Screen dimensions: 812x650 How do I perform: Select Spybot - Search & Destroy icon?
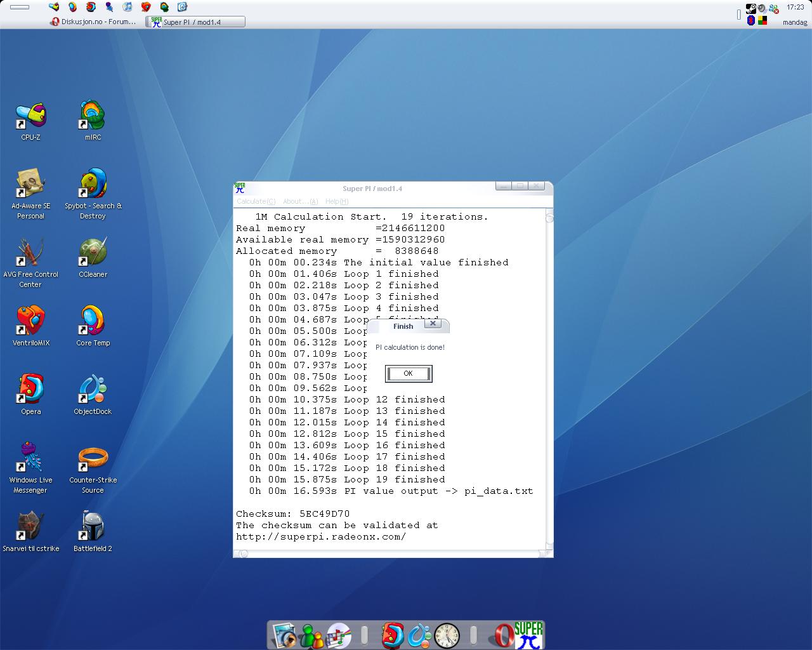93,194
